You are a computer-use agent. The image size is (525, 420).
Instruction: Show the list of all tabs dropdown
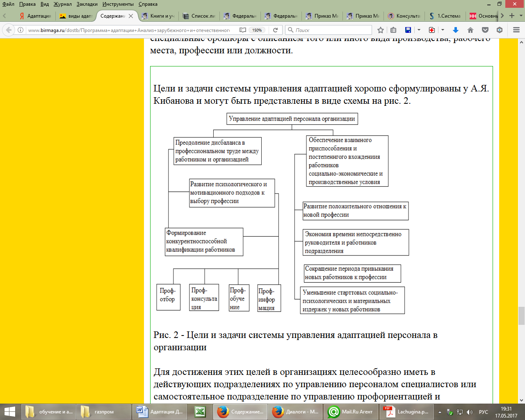[x=521, y=16]
